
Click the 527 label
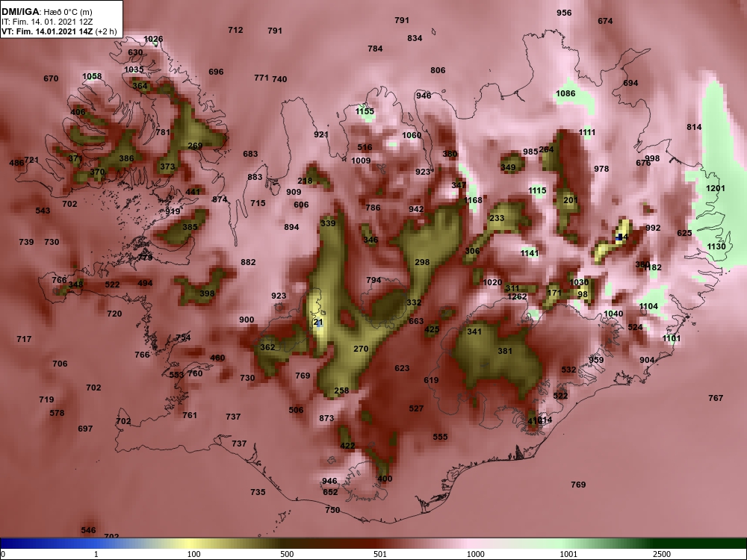[x=416, y=408]
